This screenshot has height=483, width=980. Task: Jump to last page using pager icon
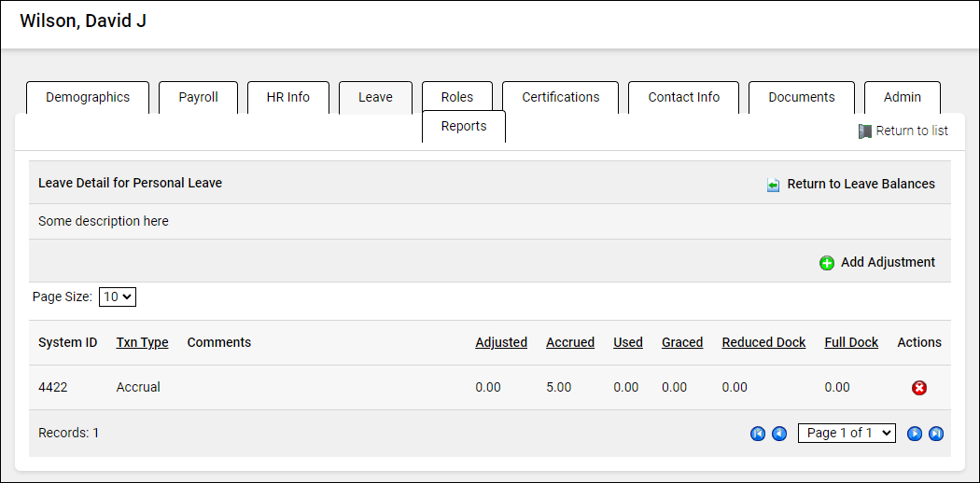[x=936, y=434]
